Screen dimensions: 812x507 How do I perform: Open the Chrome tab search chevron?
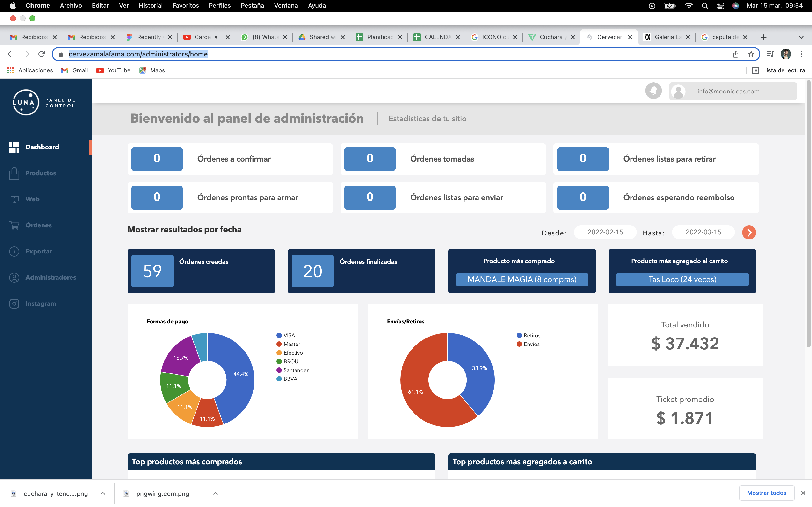point(801,37)
